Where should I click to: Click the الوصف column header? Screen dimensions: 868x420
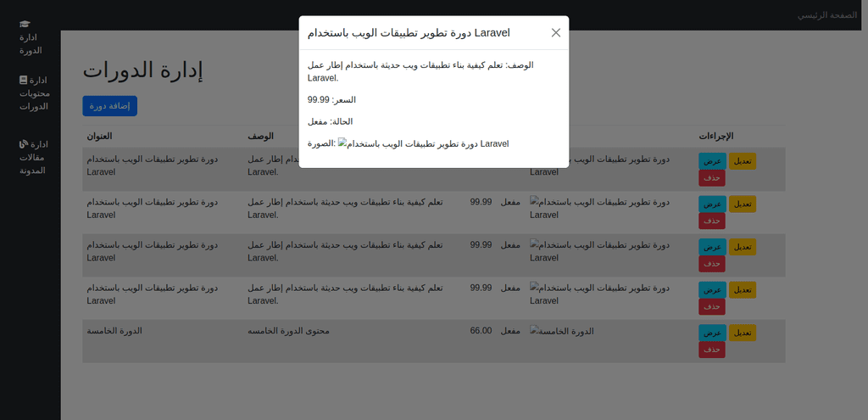click(260, 137)
